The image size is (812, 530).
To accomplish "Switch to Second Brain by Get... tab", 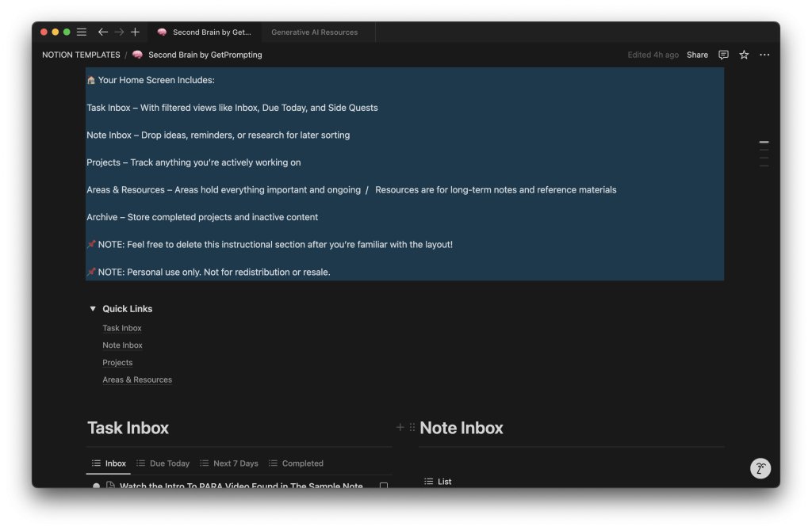I will coord(205,32).
